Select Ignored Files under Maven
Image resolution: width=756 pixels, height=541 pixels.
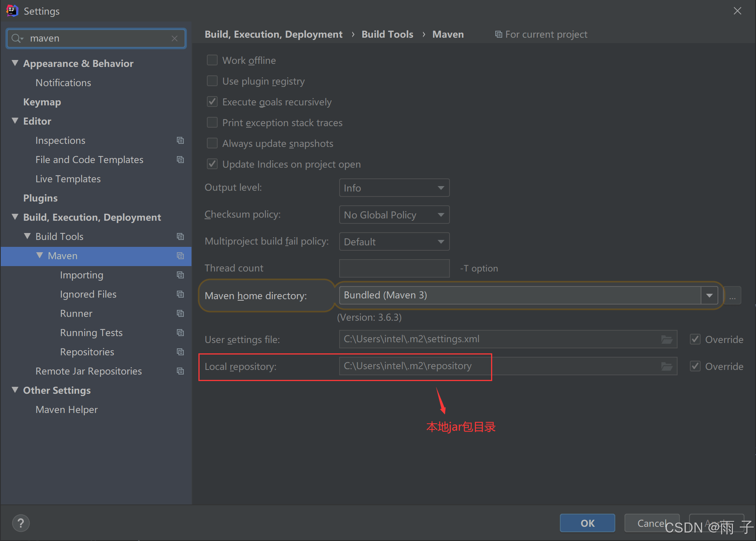[88, 294]
